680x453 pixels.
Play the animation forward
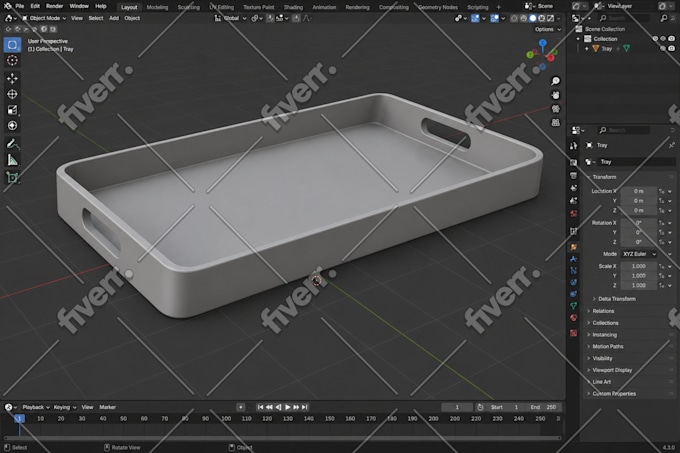[x=287, y=407]
